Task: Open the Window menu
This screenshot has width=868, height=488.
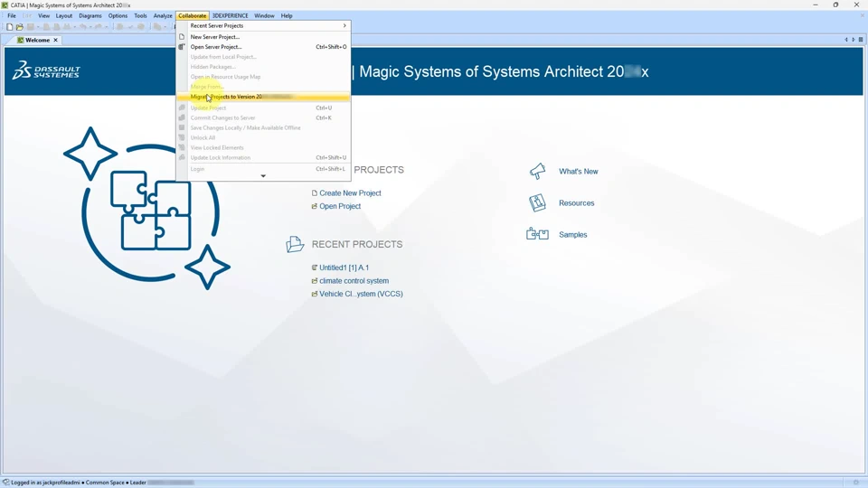Action: click(264, 15)
